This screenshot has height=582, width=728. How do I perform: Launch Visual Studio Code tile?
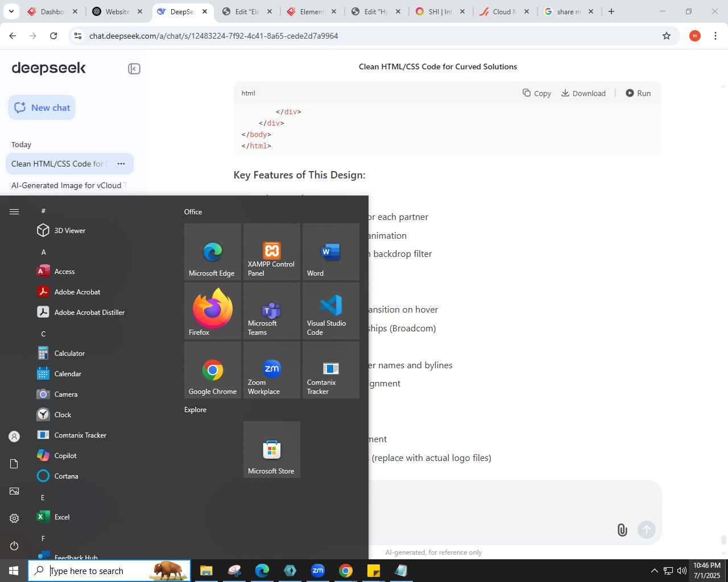(331, 311)
